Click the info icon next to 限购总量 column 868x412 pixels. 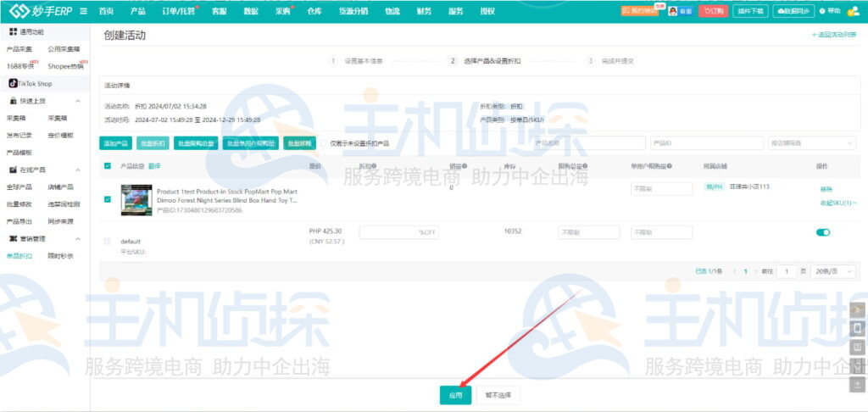click(x=585, y=165)
